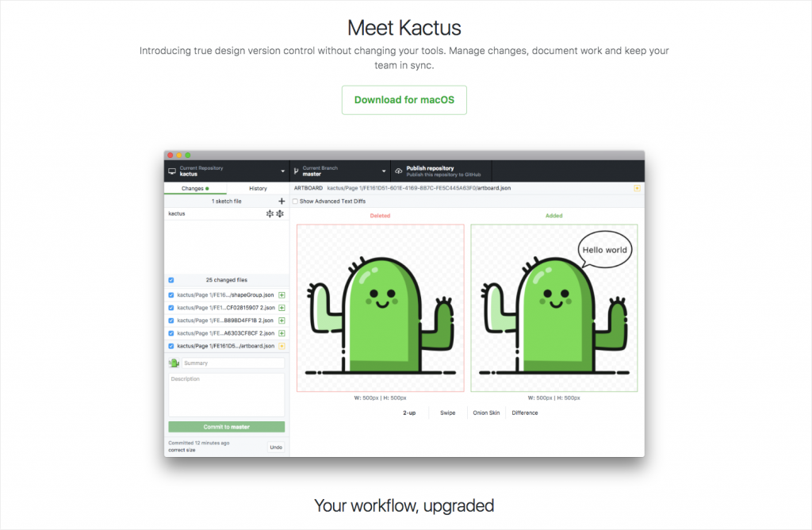The image size is (812, 530).
Task: Click the added status icon for shapeGroup.json
Action: 282,295
